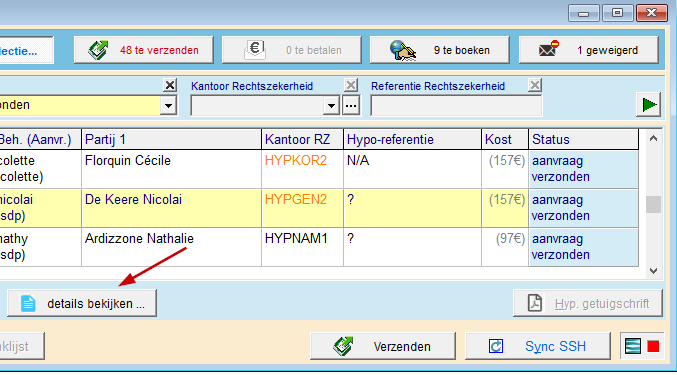This screenshot has width=677, height=375.
Task: Start the Sync SSH action
Action: [538, 346]
